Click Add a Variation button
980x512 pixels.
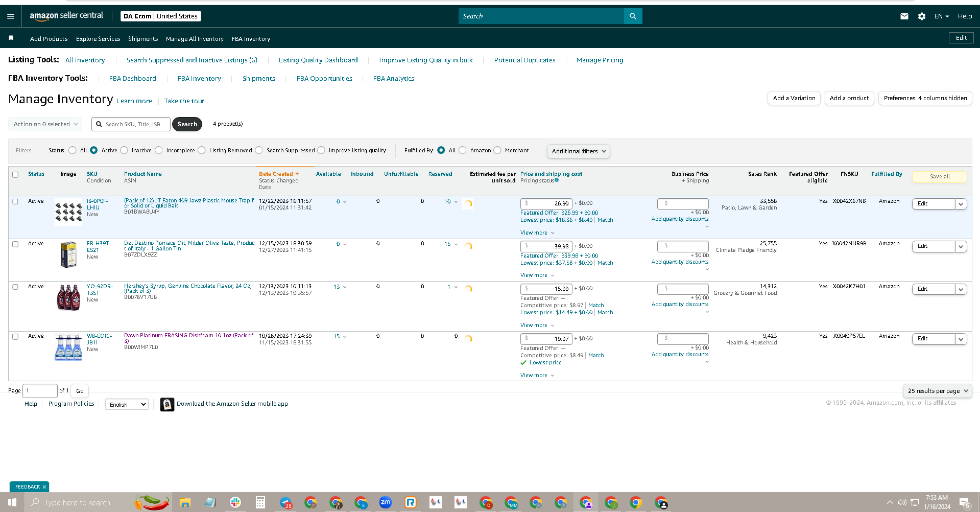pyautogui.click(x=794, y=98)
